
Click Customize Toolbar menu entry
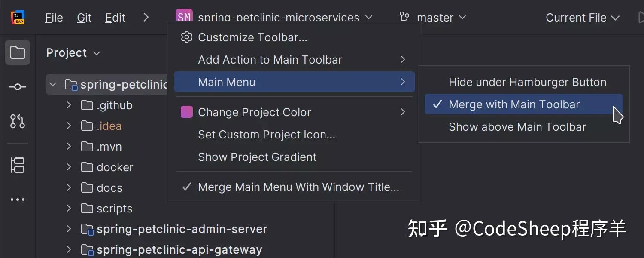pos(252,37)
